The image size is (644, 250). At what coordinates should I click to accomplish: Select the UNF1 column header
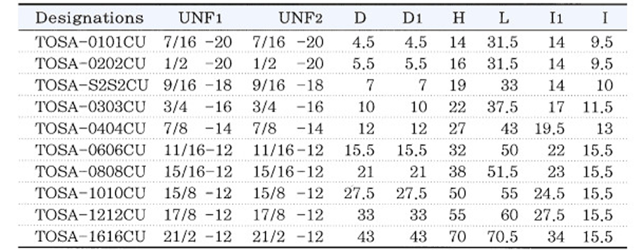point(200,18)
